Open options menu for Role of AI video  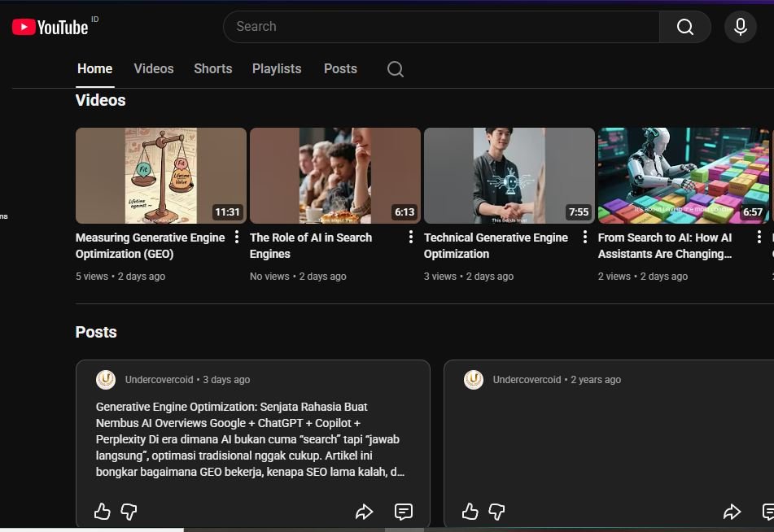coord(411,237)
